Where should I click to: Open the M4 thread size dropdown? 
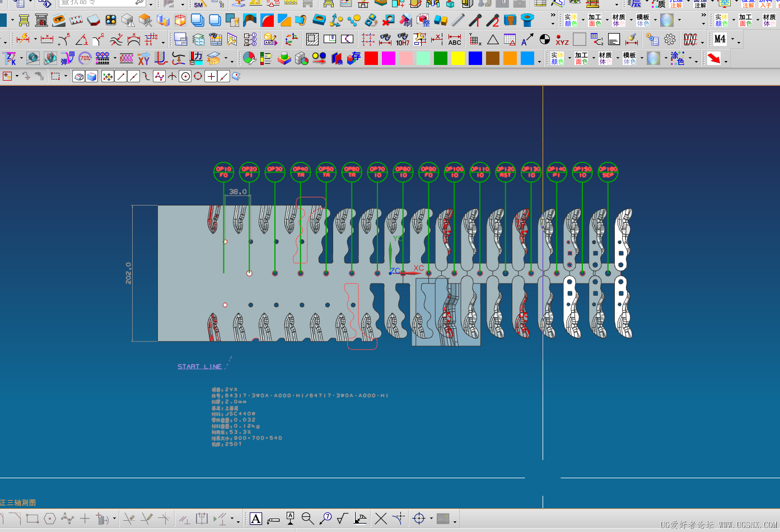click(732, 40)
